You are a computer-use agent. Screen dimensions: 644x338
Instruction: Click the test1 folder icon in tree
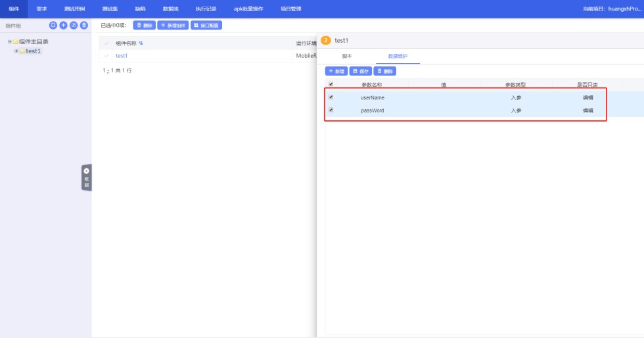coord(22,51)
